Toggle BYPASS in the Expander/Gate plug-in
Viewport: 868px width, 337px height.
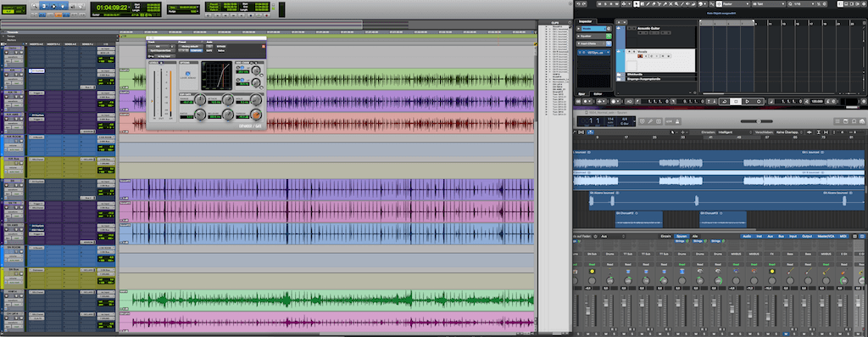(x=221, y=47)
